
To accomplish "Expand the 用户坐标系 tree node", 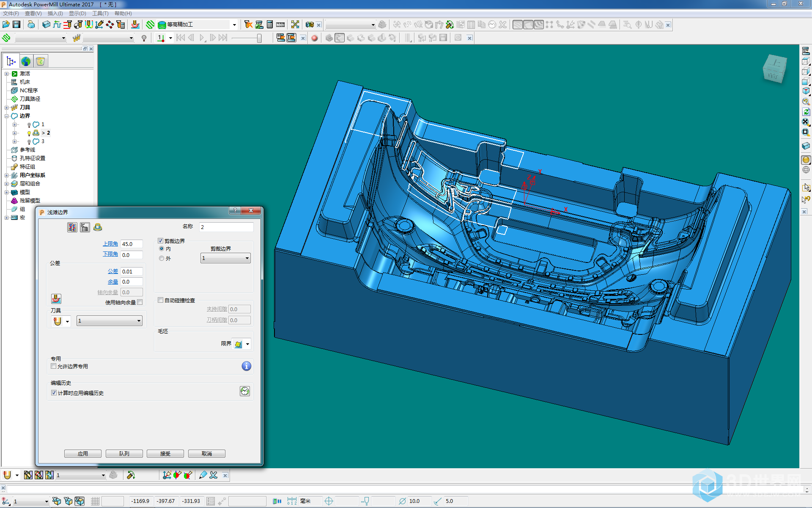I will tap(7, 175).
